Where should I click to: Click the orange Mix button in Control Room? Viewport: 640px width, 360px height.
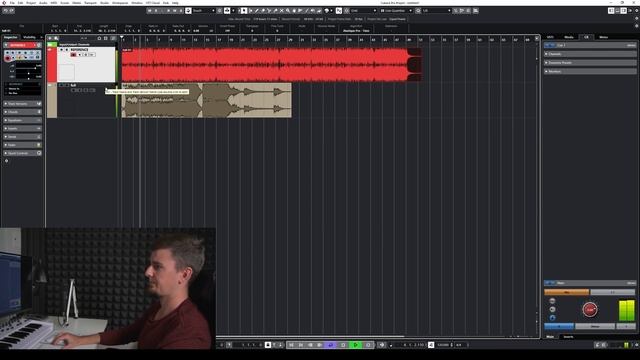(567, 292)
